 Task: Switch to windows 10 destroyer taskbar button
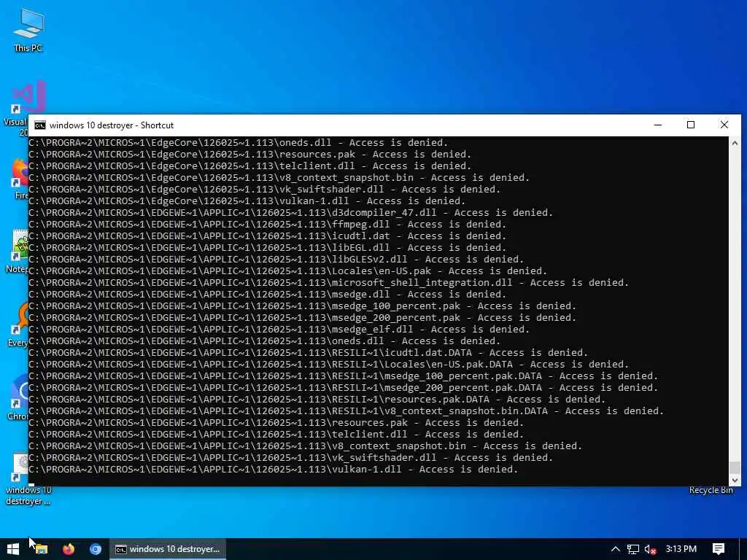pos(168,549)
